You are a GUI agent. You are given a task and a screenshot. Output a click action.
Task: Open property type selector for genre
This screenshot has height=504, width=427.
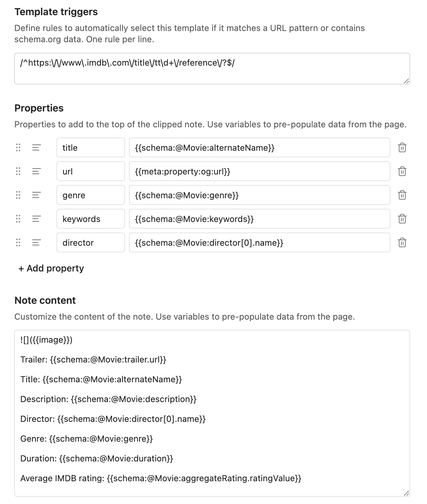click(36, 195)
